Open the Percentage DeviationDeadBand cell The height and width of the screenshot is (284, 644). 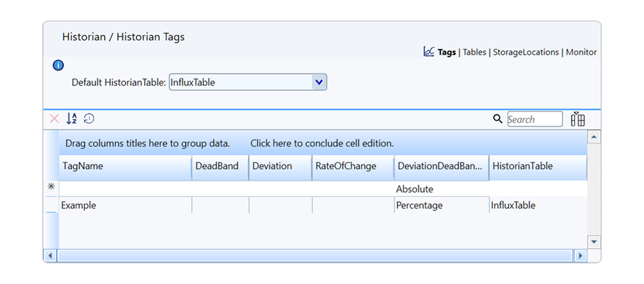(442, 205)
